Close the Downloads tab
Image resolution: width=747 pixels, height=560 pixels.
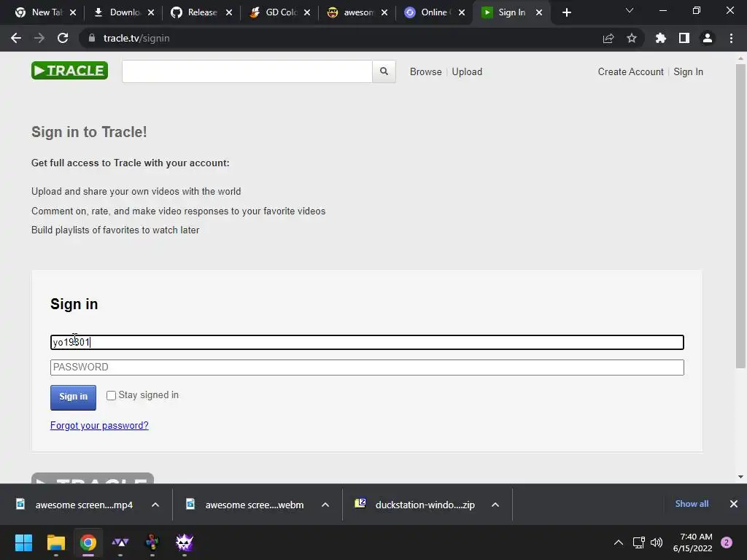point(151,12)
